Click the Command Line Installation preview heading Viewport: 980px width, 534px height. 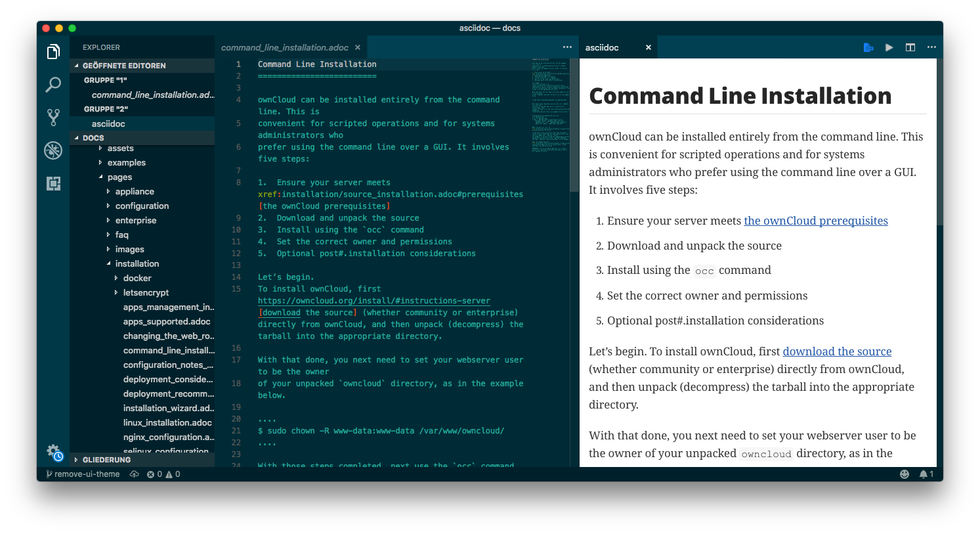(740, 96)
